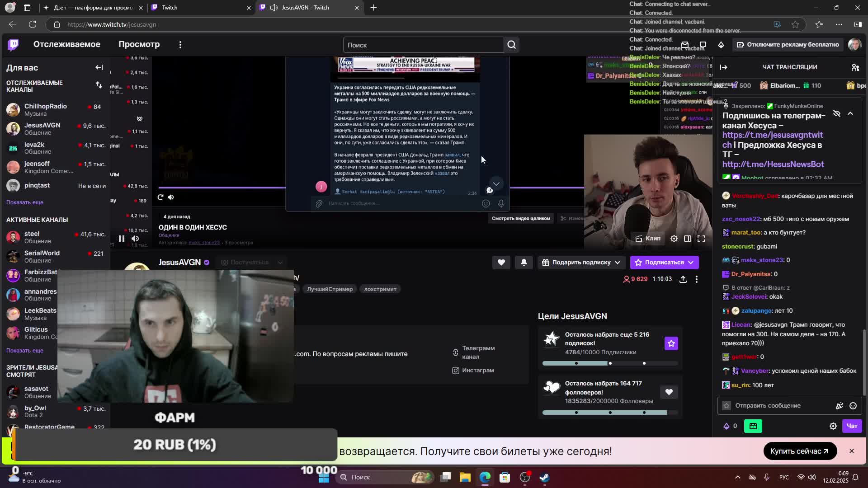Click Купить сейчас button
This screenshot has height=488, width=868.
tap(800, 451)
